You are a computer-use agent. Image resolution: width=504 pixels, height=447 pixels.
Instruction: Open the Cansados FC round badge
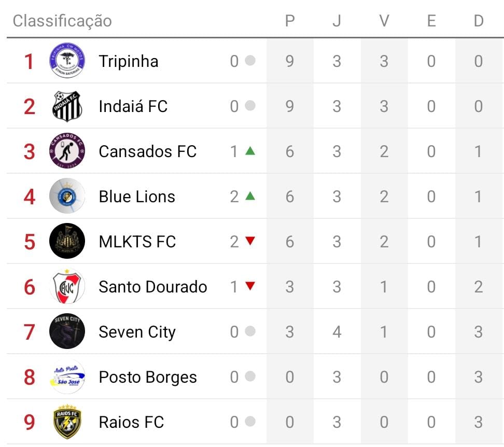(x=67, y=151)
